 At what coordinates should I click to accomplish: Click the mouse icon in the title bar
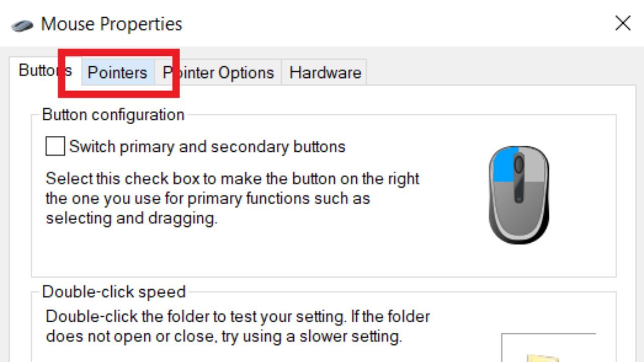(22, 25)
